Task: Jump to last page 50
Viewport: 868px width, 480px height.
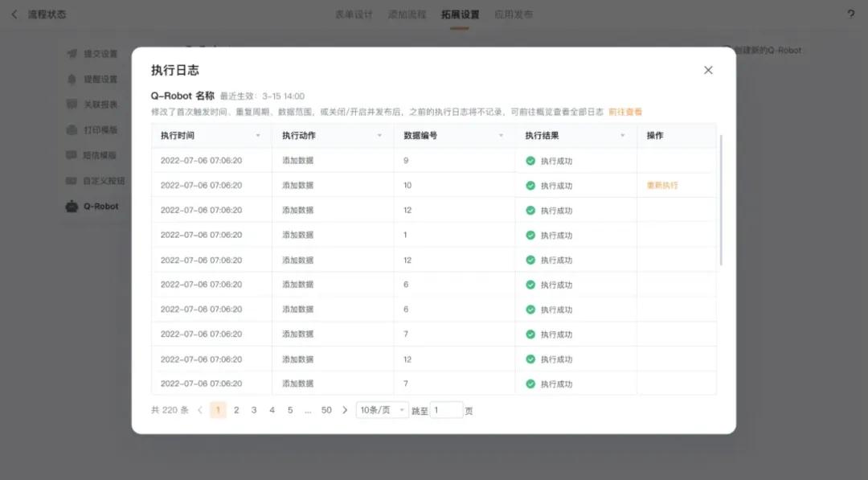Action: (326, 410)
